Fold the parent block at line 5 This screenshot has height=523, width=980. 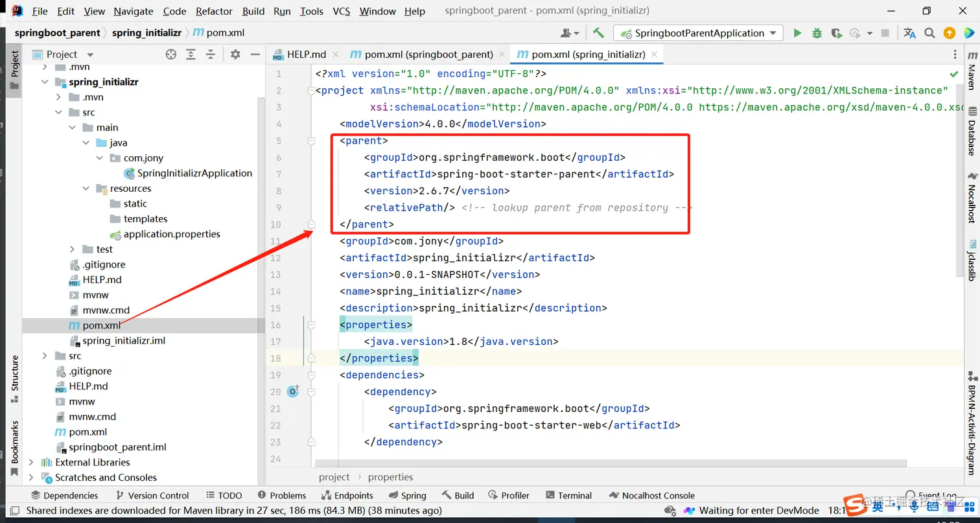[311, 141]
